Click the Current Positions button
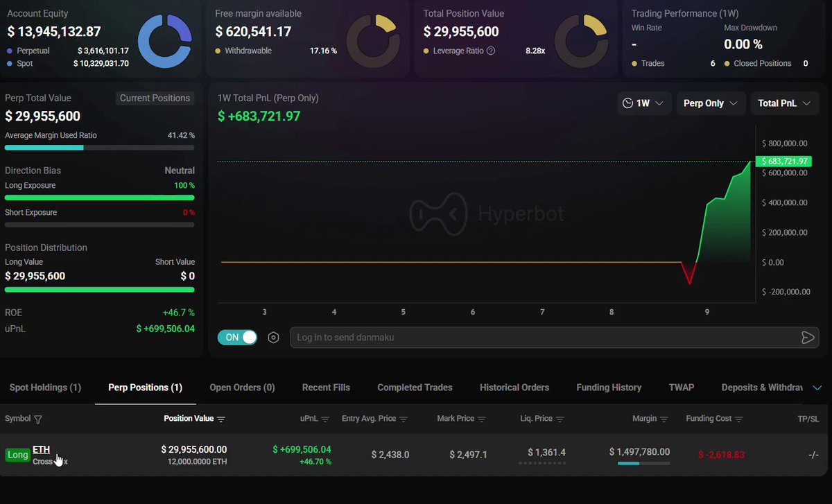This screenshot has height=504, width=832. coord(155,98)
